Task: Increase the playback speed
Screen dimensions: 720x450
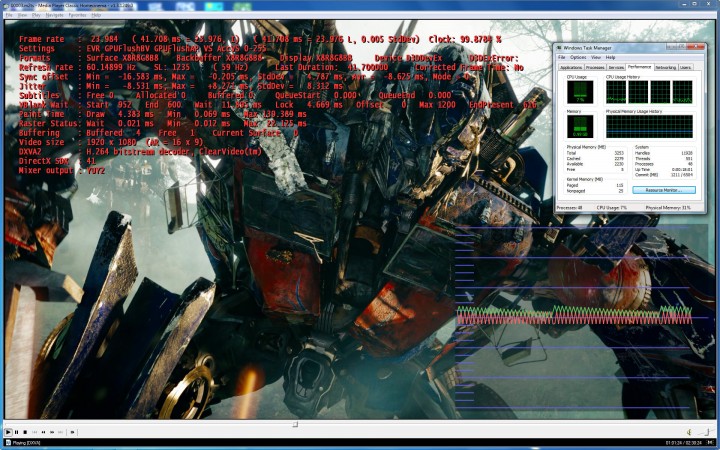Action: (52, 432)
